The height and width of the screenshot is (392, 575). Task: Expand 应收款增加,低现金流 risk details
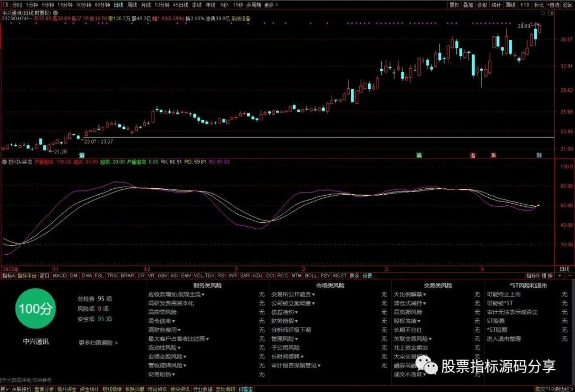tap(176, 294)
